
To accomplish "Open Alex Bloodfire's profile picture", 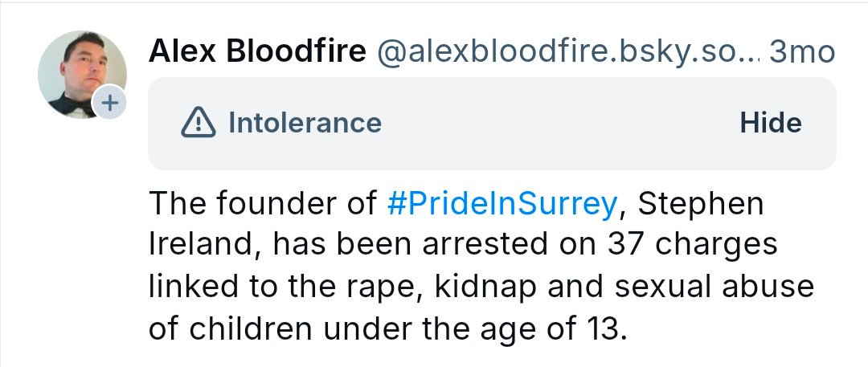I will point(80,72).
